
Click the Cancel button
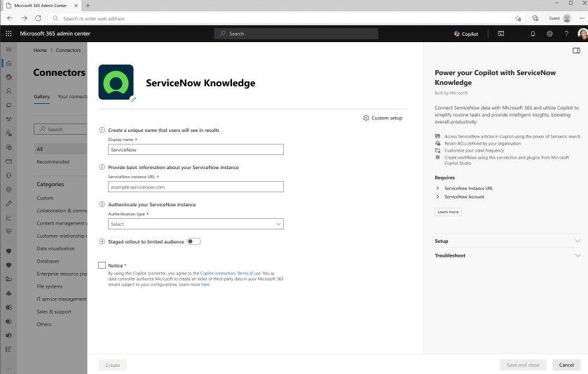566,365
